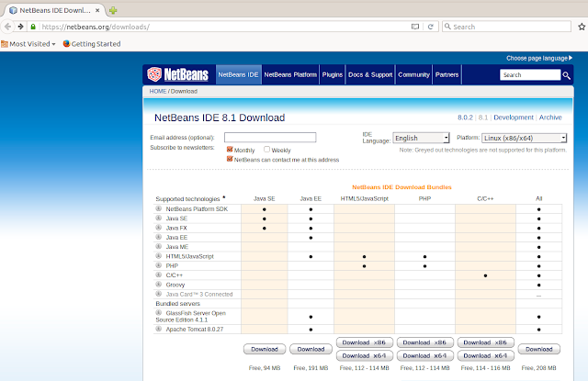Screen dimensions: 588x381
Task: Click the browser Search box
Action: [x=506, y=27]
